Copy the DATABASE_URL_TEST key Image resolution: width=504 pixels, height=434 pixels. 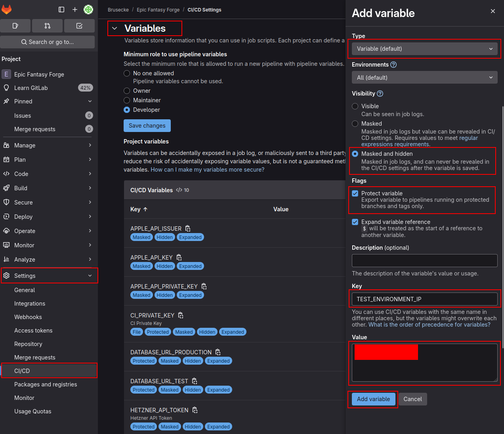click(195, 381)
